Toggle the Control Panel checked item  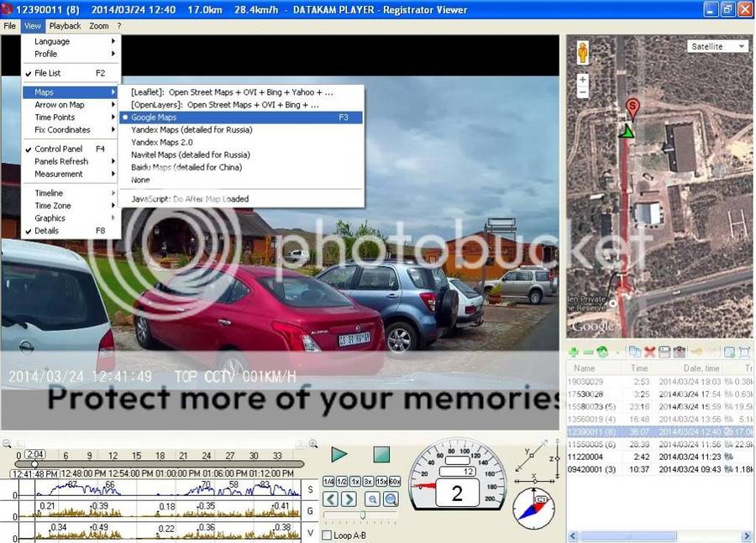[x=58, y=149]
